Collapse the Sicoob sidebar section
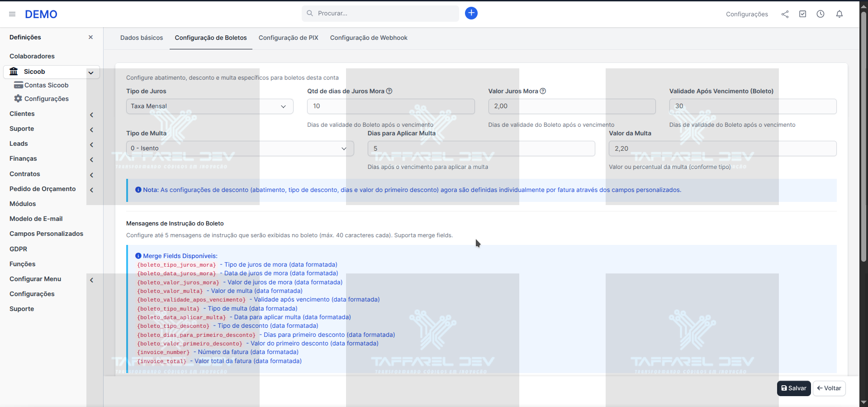This screenshot has height=407, width=868. point(91,72)
